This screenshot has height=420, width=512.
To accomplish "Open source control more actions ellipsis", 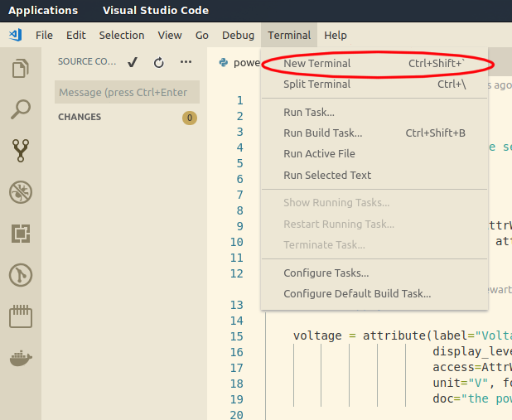I will tap(186, 61).
